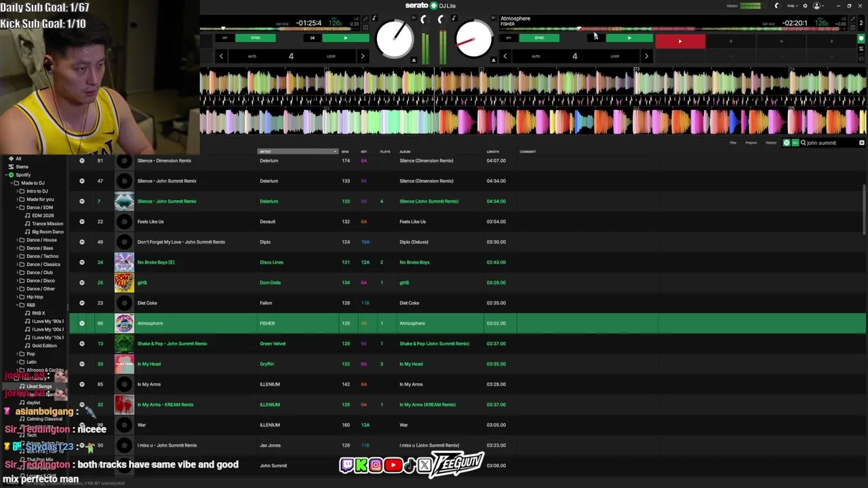Image resolution: width=868 pixels, height=488 pixels.
Task: Click Spotify icon on Diet Coke row
Action: (x=82, y=303)
